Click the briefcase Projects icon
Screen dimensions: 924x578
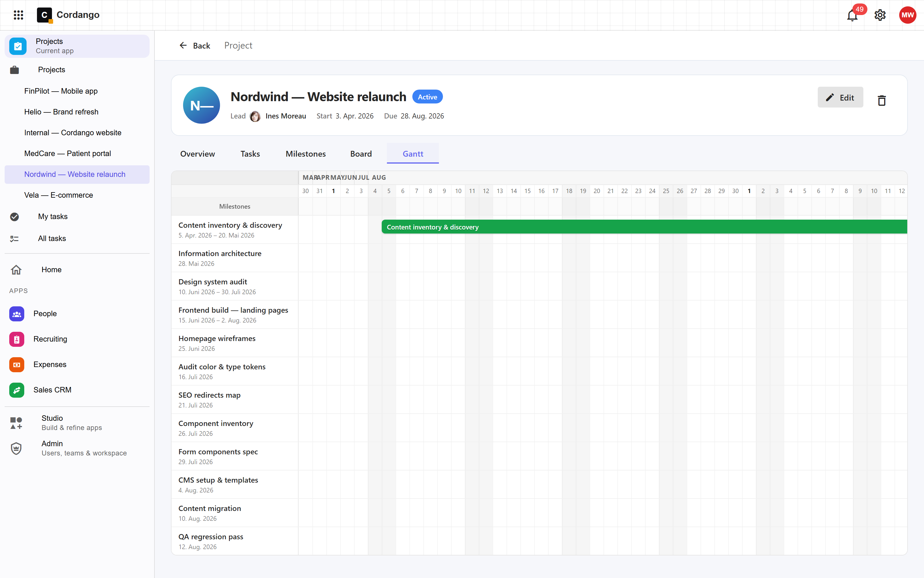[14, 70]
